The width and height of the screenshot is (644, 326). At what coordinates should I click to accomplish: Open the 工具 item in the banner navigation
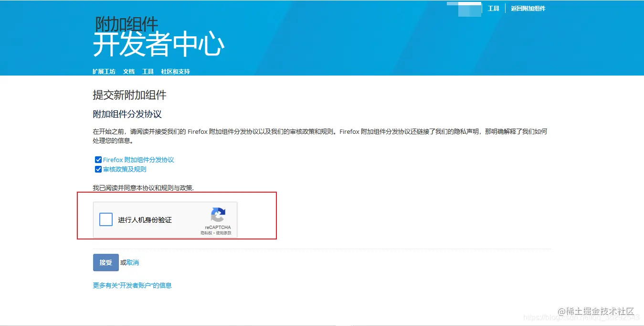point(148,72)
